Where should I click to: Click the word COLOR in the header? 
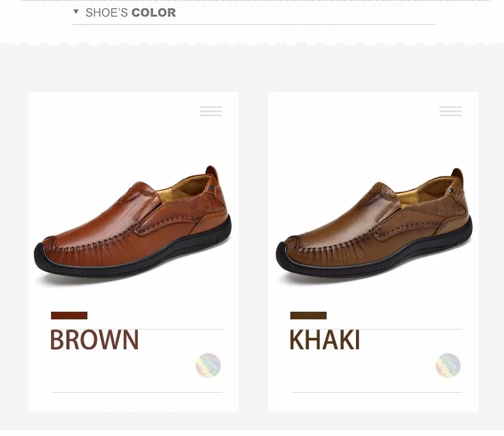(154, 13)
